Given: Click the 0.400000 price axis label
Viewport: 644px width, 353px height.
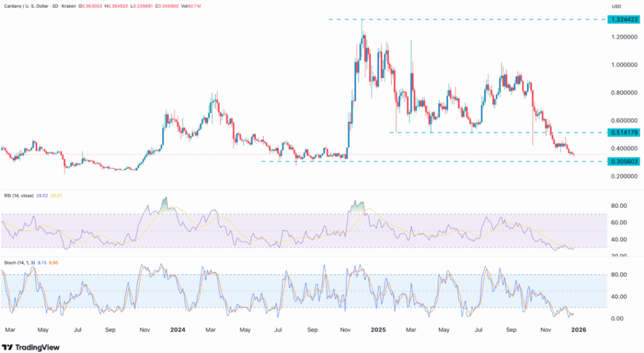Looking at the screenshot, I should point(625,148).
